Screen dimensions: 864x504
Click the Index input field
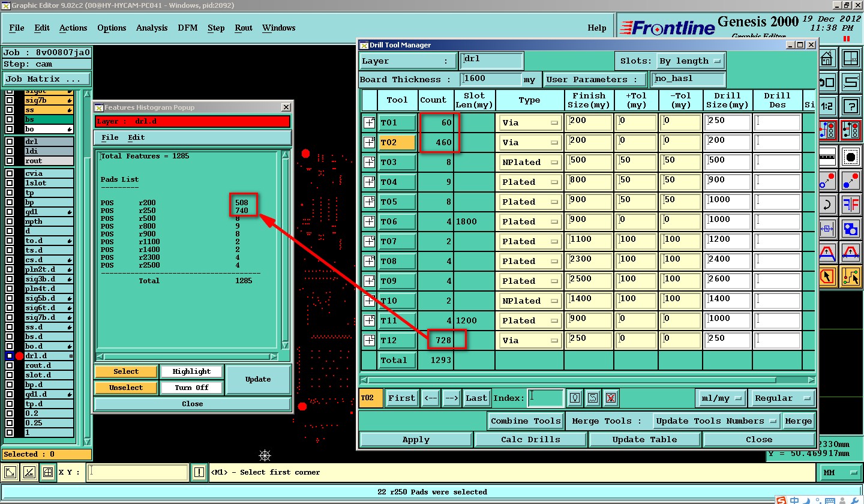545,398
